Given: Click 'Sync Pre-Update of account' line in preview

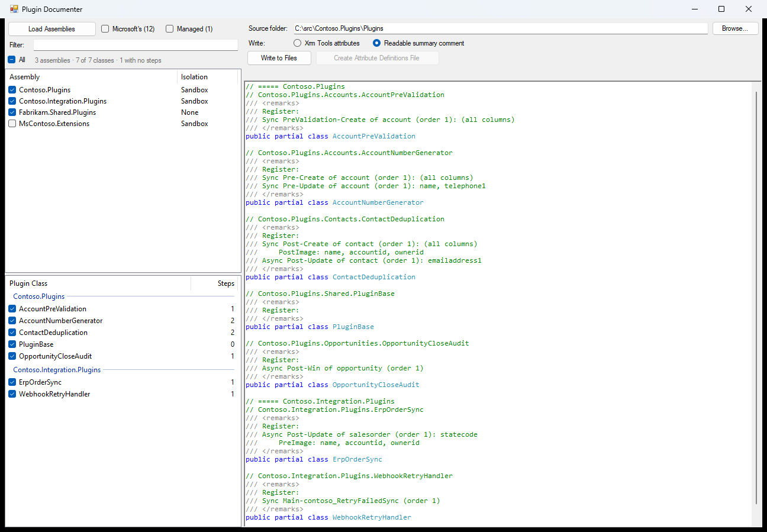Looking at the screenshot, I should pos(366,186).
